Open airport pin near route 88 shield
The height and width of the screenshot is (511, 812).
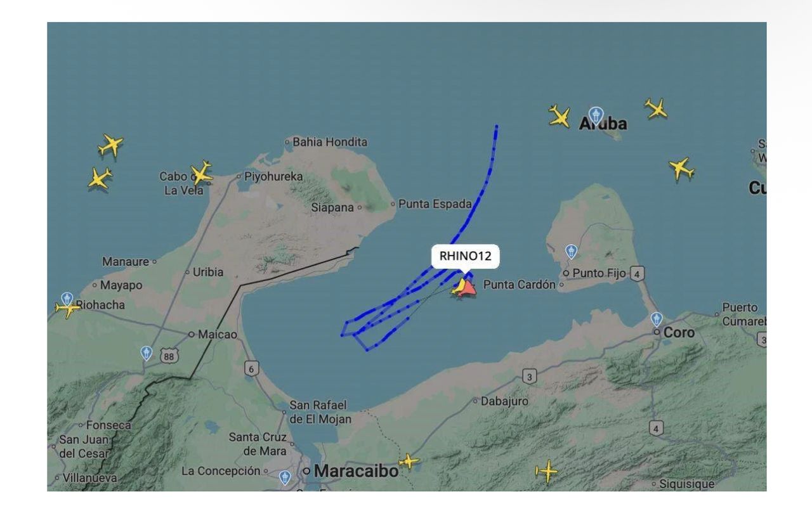click(x=147, y=353)
